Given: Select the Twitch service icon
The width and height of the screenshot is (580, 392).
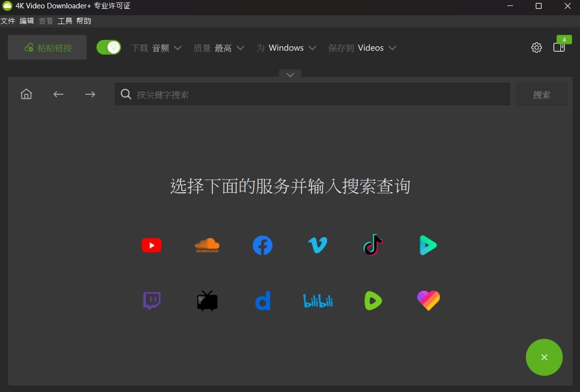Looking at the screenshot, I should pyautogui.click(x=152, y=301).
